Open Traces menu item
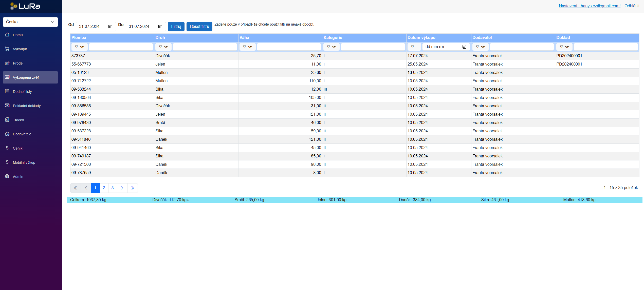The height and width of the screenshot is (290, 644). 30,120
